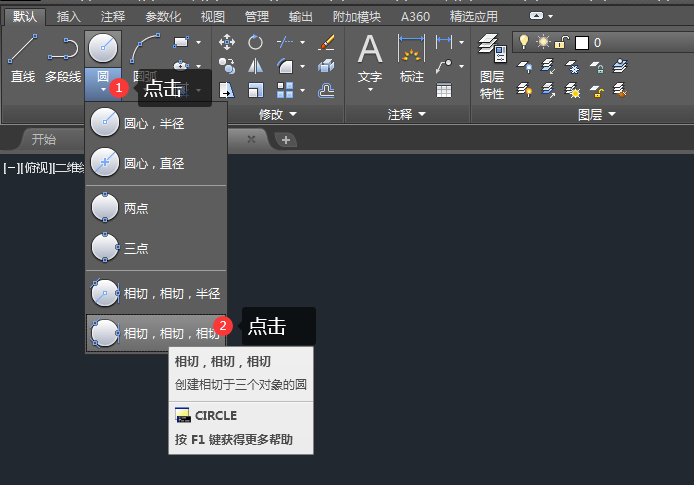Select the Offset tool icon
This screenshot has height=485, width=694.
point(326,90)
